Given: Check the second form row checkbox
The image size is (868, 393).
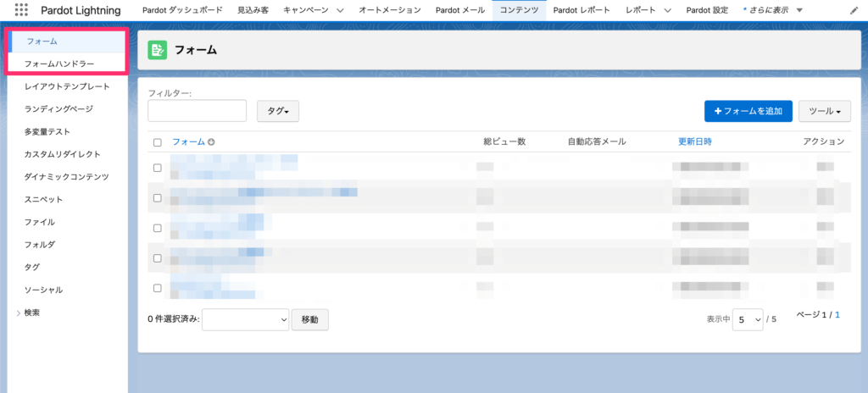Looking at the screenshot, I should (157, 197).
